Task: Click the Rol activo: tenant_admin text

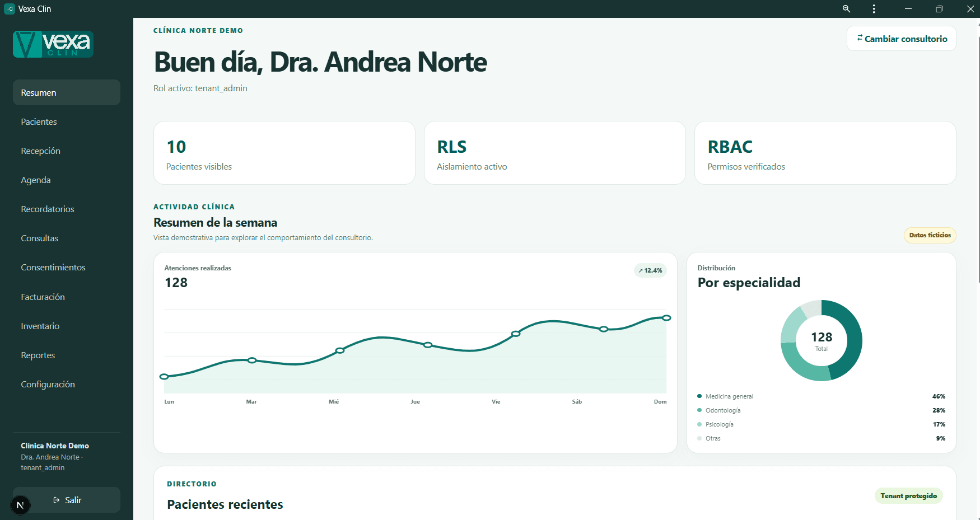Action: coord(200,88)
